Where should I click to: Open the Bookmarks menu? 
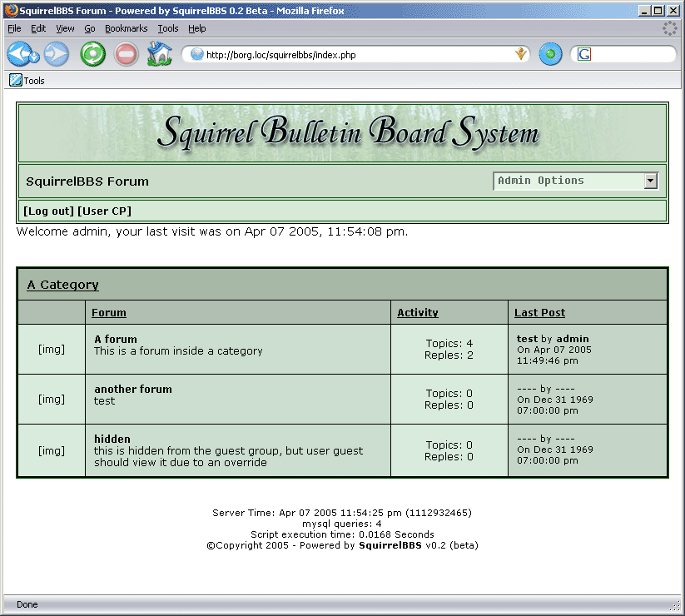tap(127, 28)
